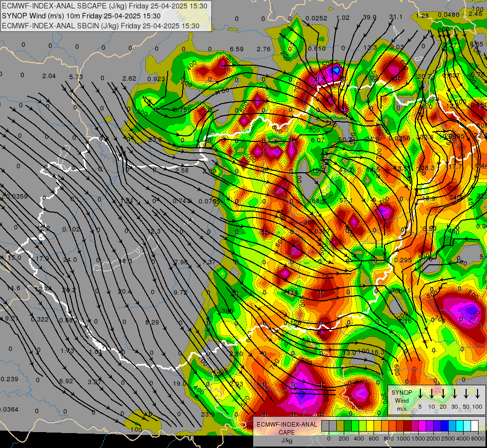Click legend scale value 6000
Viewport: 487px width, 448px height.
(478, 439)
